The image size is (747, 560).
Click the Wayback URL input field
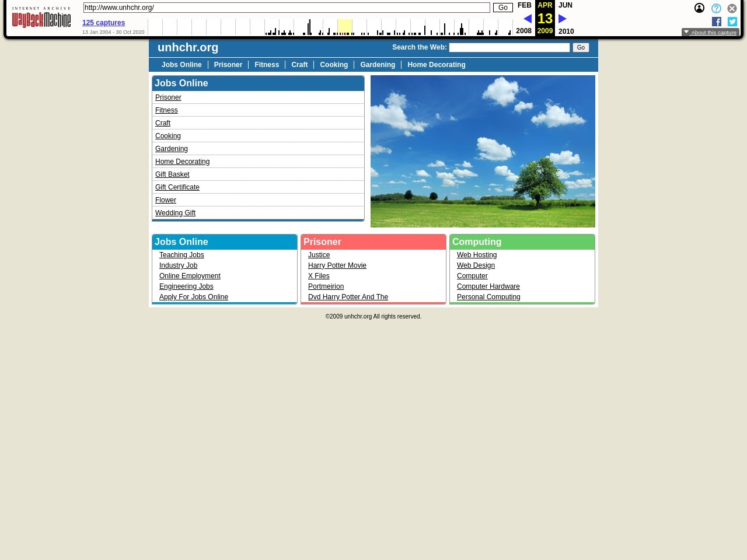[x=286, y=8]
